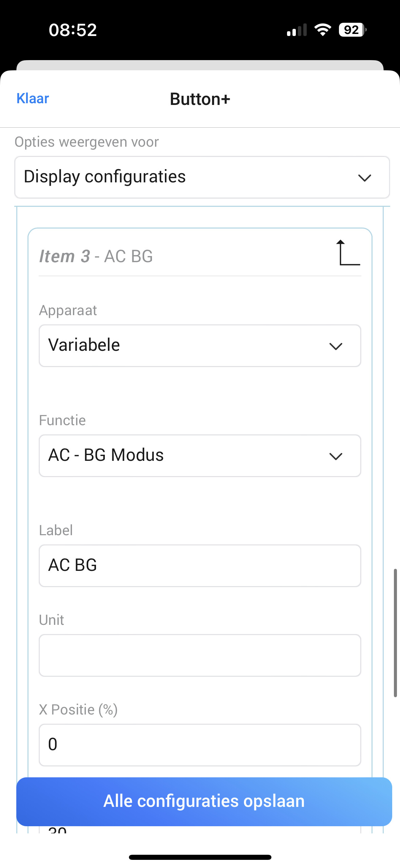This screenshot has width=400, height=868.
Task: Tap the Button+ page title
Action: (200, 99)
